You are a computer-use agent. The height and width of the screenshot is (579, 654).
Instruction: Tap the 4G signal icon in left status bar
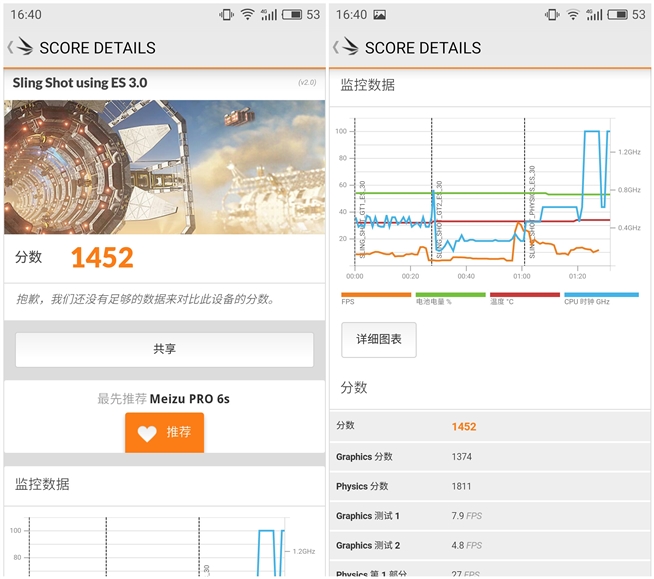pyautogui.click(x=269, y=15)
